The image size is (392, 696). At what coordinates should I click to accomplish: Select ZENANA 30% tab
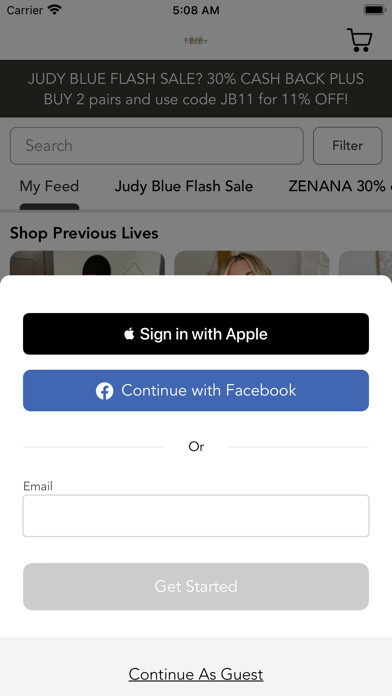click(340, 186)
